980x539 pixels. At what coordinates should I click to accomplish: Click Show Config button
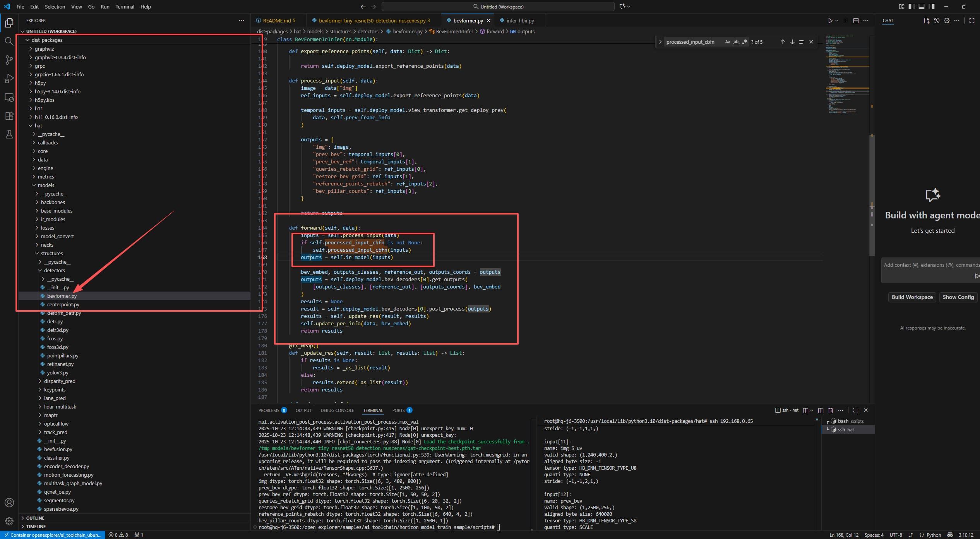(x=958, y=297)
